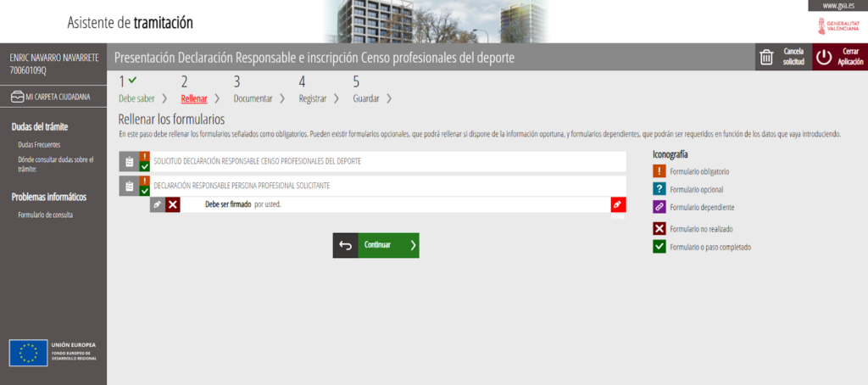868x385 pixels.
Task: Click the purple Formulario dependiente legend icon
Action: 659,207
